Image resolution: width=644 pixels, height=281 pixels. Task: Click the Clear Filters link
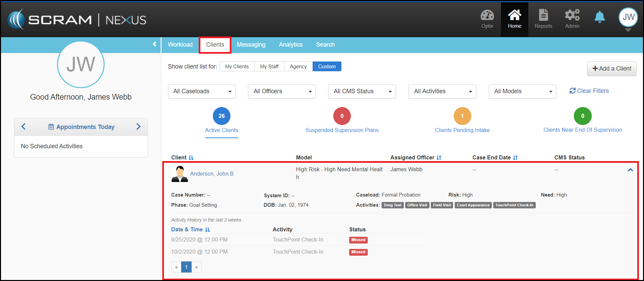point(589,91)
